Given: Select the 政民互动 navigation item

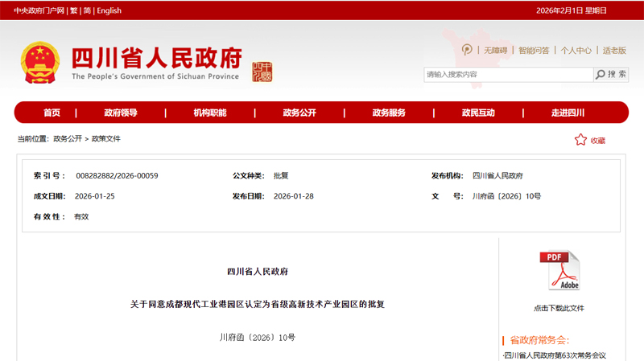Looking at the screenshot, I should click(x=478, y=113).
